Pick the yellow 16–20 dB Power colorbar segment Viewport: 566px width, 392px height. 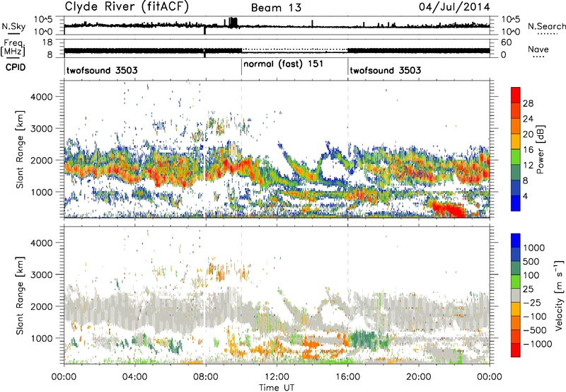click(516, 141)
